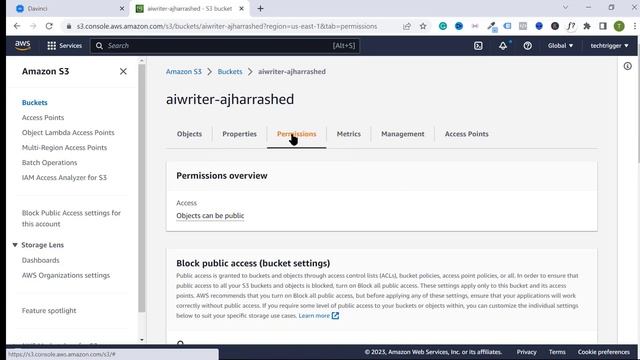Bookmark this page with the star icon

click(x=423, y=26)
